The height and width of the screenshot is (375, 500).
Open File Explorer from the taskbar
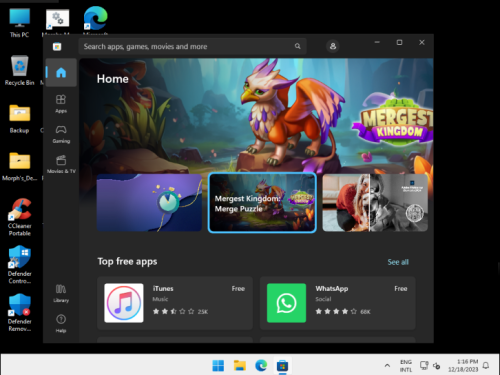click(x=240, y=366)
